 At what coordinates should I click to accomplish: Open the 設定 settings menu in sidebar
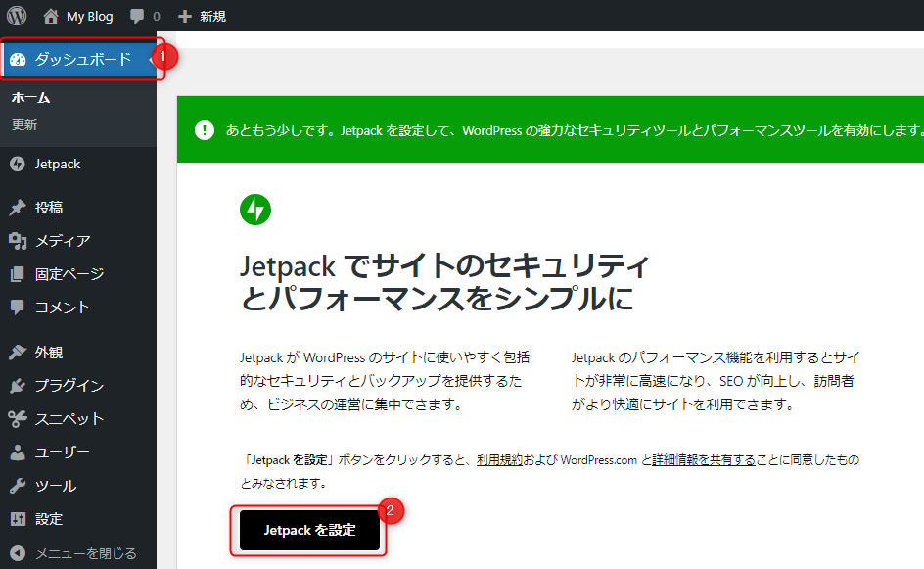pyautogui.click(x=48, y=519)
